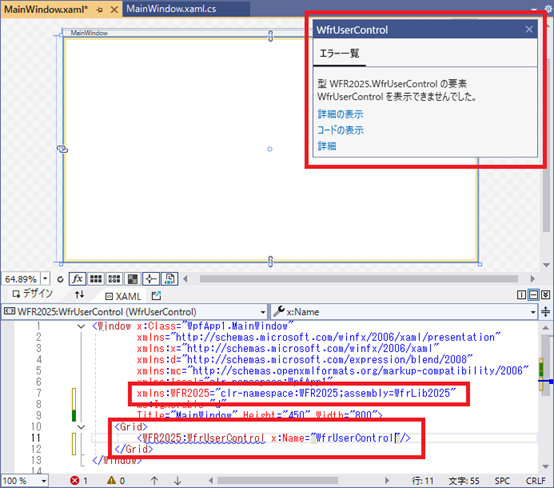Click the 詳細 link in popup

[327, 146]
